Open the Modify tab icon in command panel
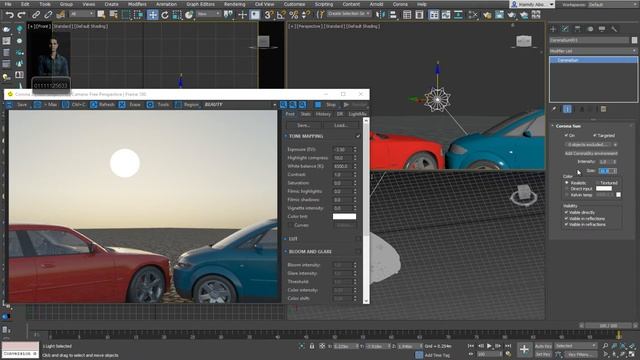This screenshot has height=360, width=640. (x=565, y=29)
